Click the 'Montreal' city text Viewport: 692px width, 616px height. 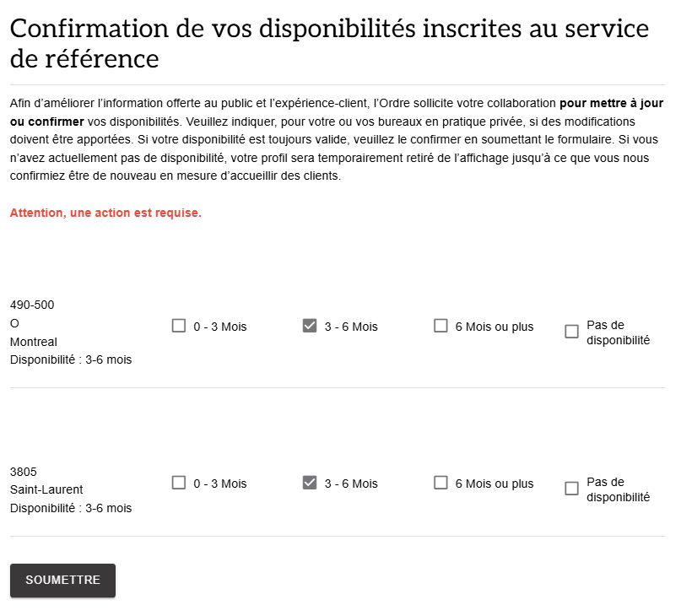click(34, 342)
